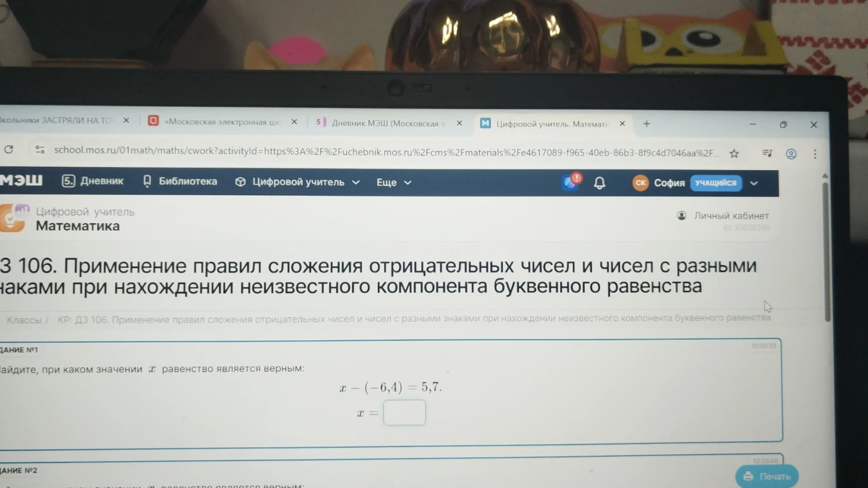Open Личный кабинет
868x488 pixels.
pyautogui.click(x=723, y=216)
